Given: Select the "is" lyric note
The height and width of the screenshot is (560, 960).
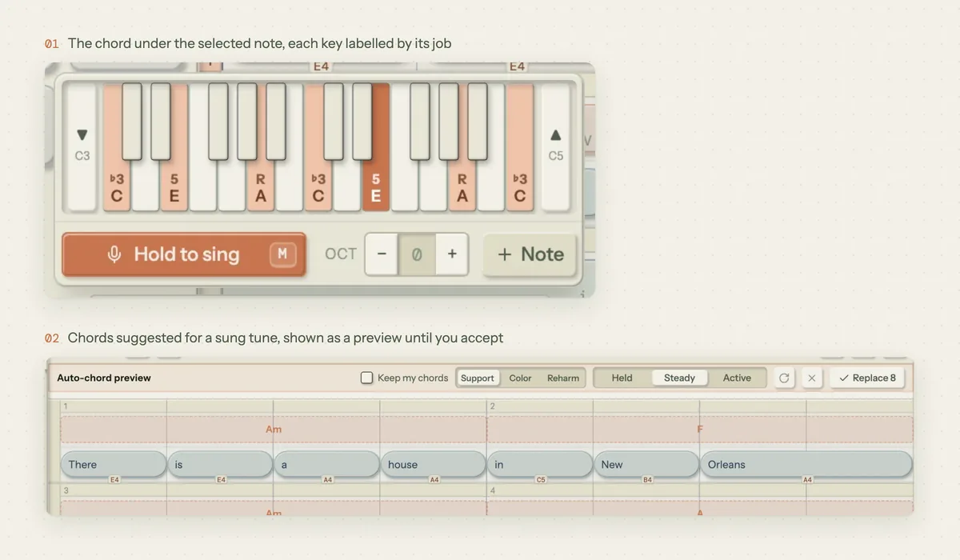Looking at the screenshot, I should pyautogui.click(x=220, y=464).
